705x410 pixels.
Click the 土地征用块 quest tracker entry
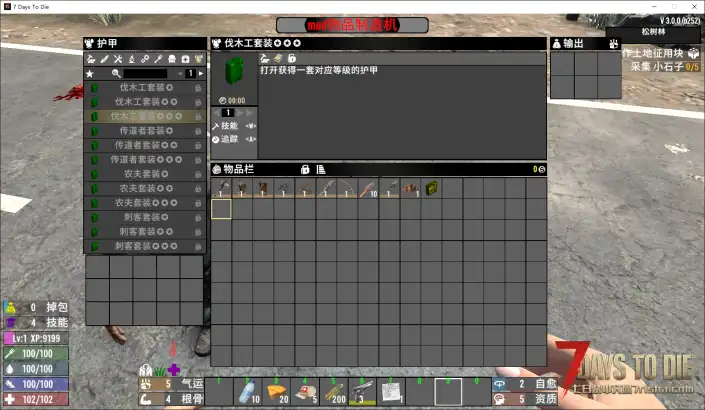660,53
